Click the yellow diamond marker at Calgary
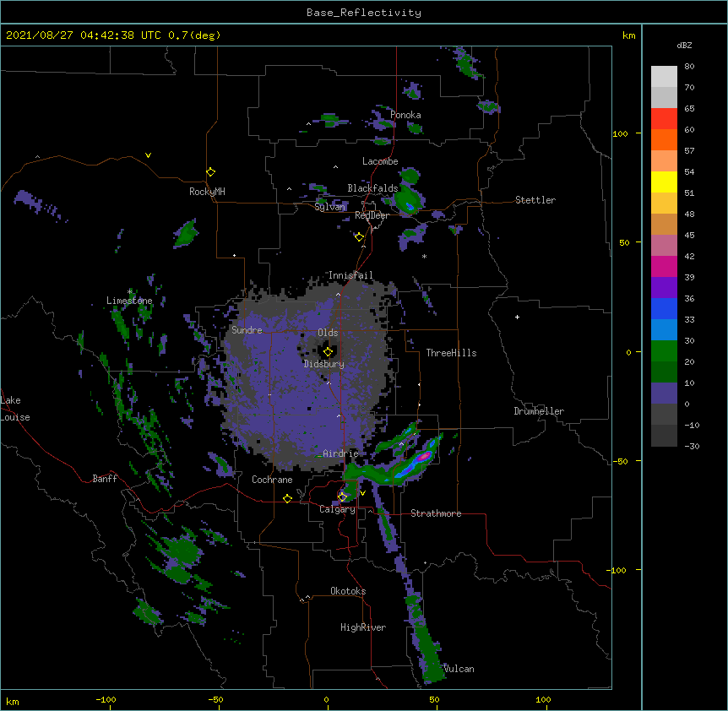 342,497
